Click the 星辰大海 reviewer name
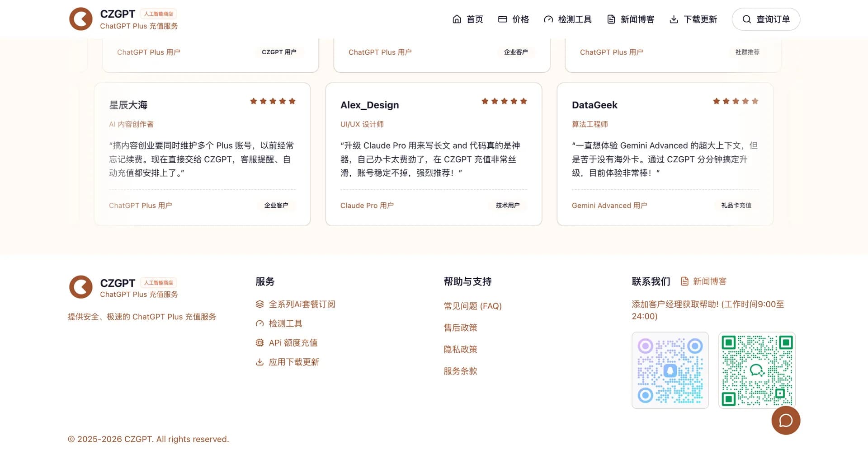Screen dimensions: 868x454 pyautogui.click(x=128, y=105)
